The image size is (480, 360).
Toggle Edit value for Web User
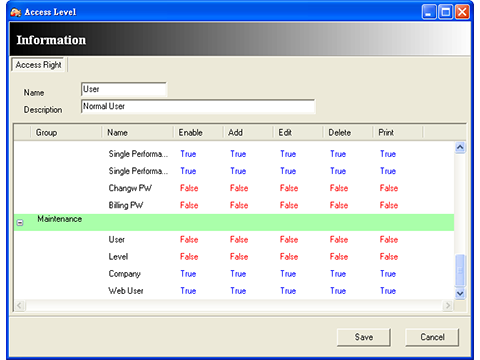click(288, 291)
